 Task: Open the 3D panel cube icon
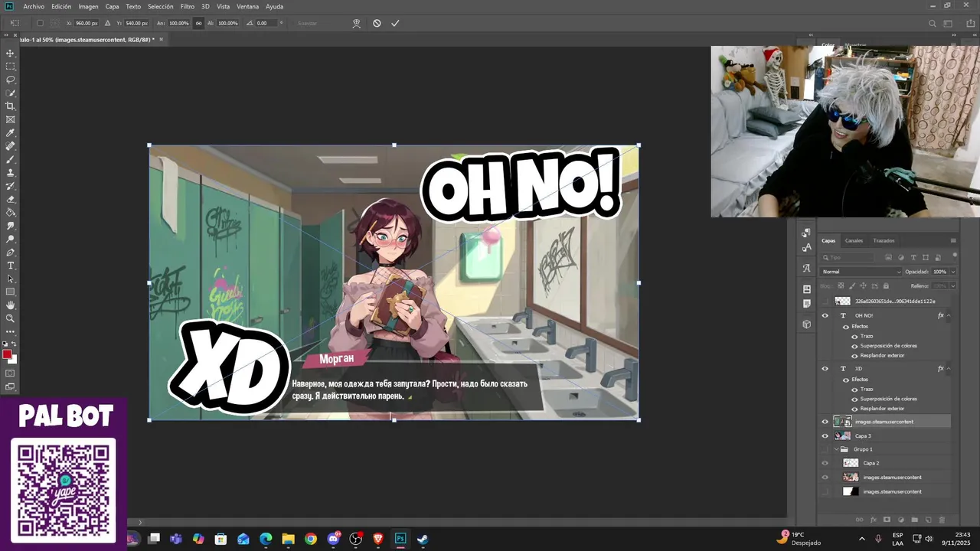[806, 324]
